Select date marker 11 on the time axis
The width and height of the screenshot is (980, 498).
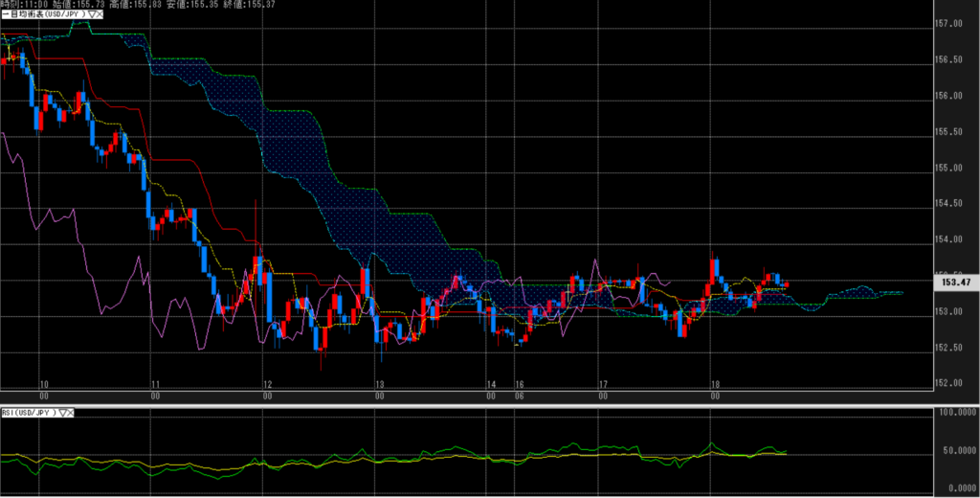[x=154, y=384]
